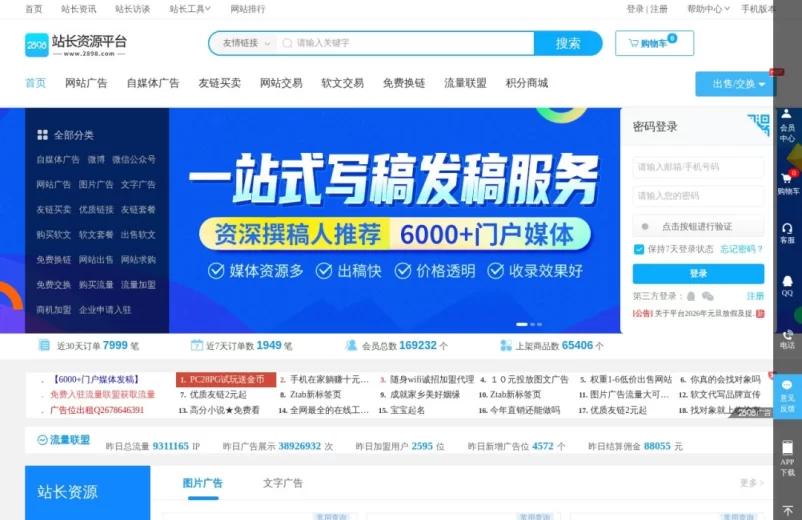The width and height of the screenshot is (802, 520).
Task: Expand the 帮助中心 dropdown
Action: (708, 9)
